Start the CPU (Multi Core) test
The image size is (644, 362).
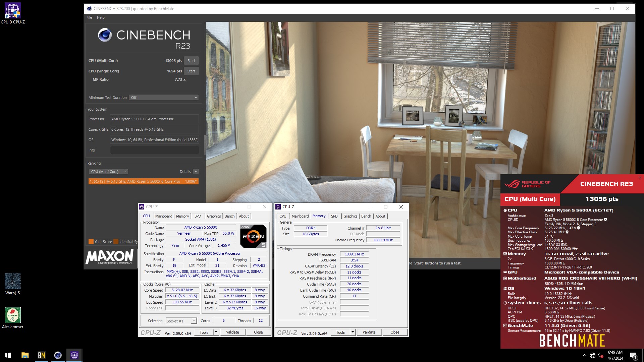pos(191,61)
